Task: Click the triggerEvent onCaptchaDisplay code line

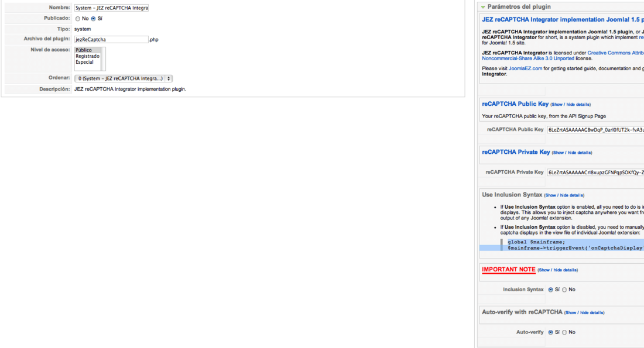Action: pyautogui.click(x=575, y=248)
